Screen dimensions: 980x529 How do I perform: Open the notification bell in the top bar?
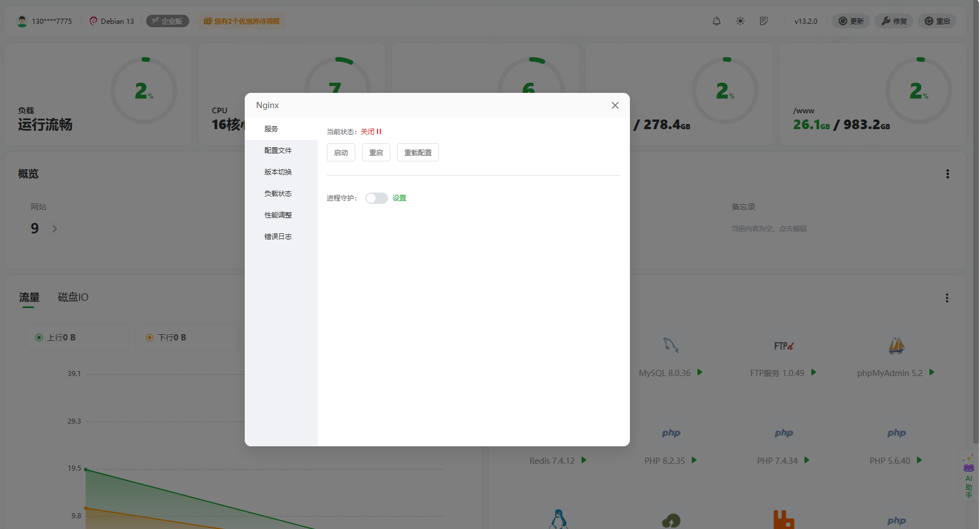click(717, 21)
